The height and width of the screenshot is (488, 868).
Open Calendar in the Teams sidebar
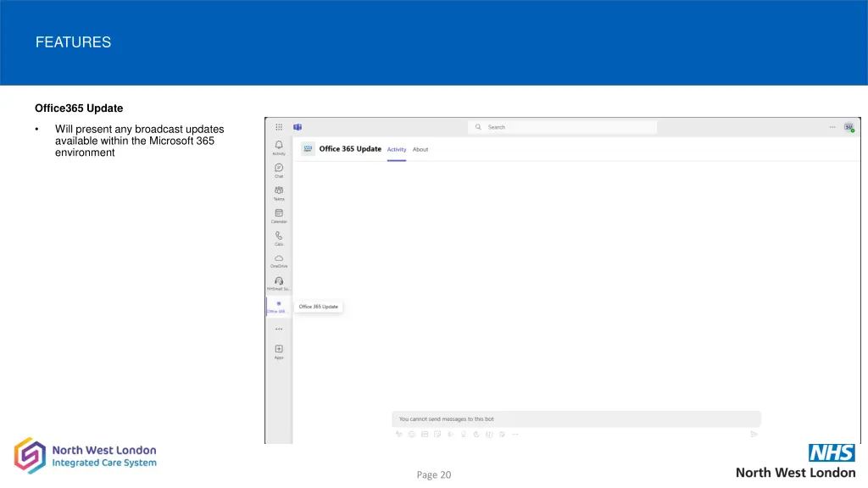[x=279, y=215]
